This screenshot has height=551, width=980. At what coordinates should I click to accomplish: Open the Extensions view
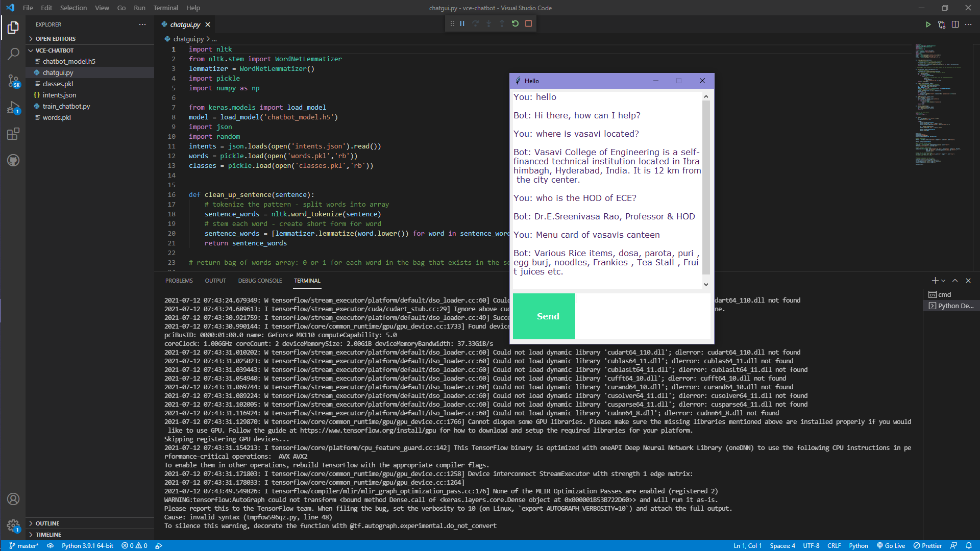click(x=13, y=134)
